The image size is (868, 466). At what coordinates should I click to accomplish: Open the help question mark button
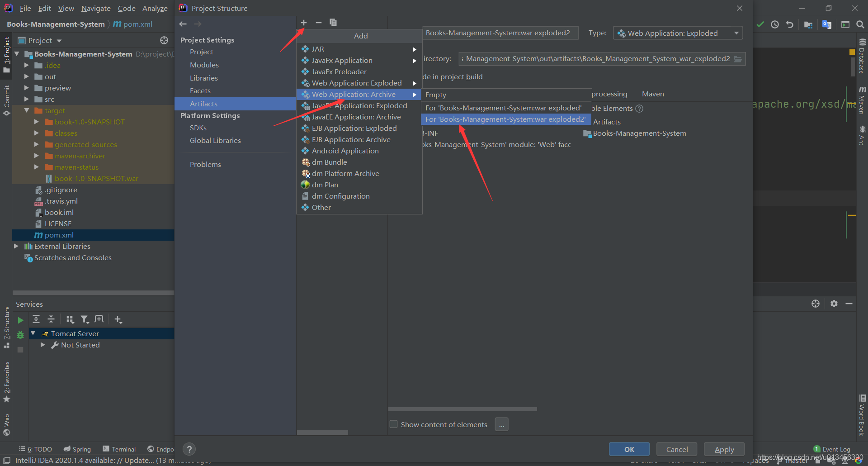(x=189, y=449)
